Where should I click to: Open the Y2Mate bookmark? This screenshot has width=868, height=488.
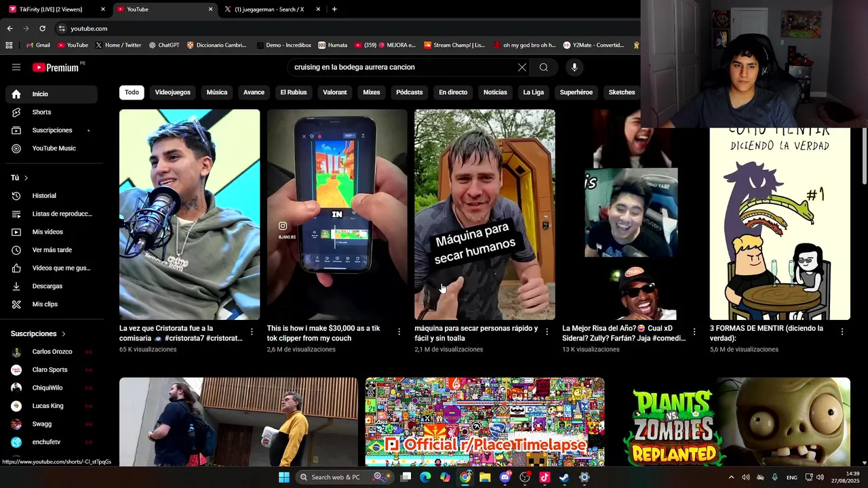593,45
